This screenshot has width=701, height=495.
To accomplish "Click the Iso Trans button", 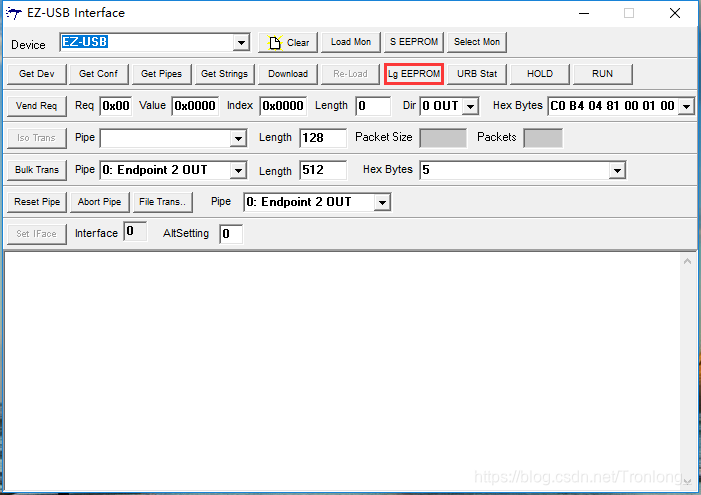I will coord(37,138).
